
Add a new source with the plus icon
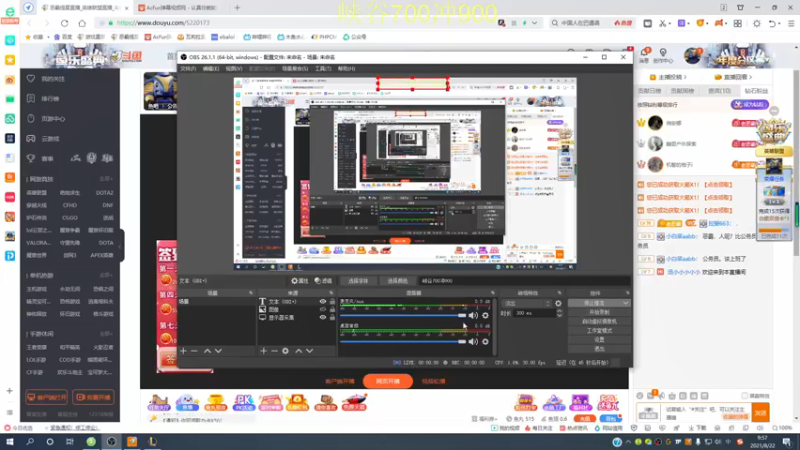pos(263,351)
